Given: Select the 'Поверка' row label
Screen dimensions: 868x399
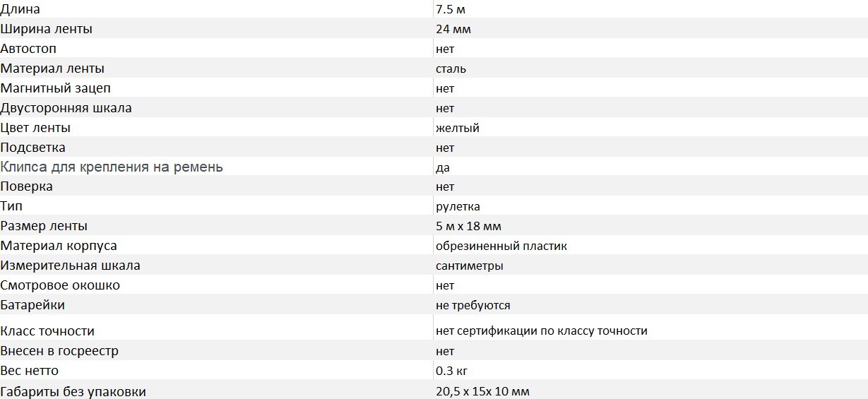Looking at the screenshot, I should coord(27,186).
